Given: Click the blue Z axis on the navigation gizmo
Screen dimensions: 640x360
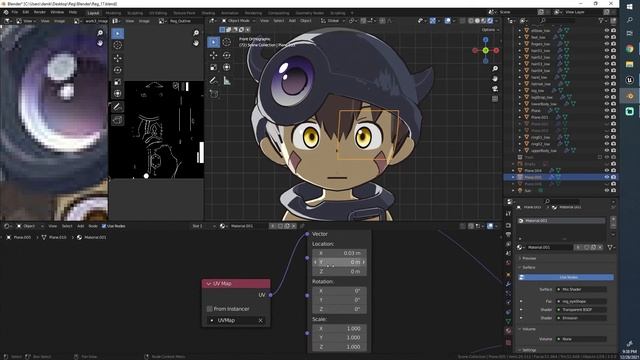Looking at the screenshot, I should point(486,40).
